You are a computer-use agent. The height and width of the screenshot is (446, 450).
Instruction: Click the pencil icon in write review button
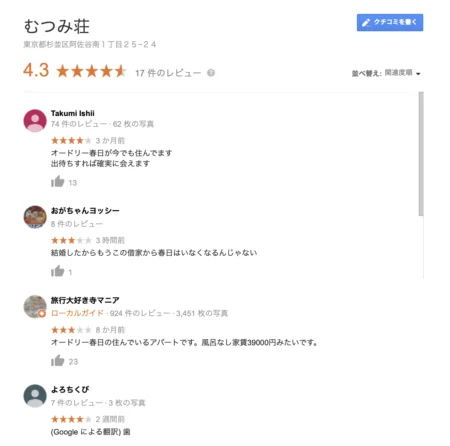pos(366,23)
